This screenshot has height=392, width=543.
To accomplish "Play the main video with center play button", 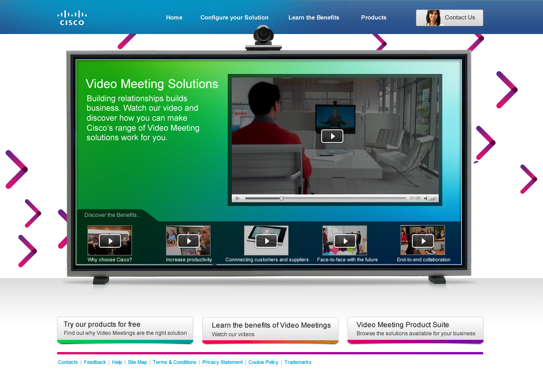I will (x=332, y=136).
